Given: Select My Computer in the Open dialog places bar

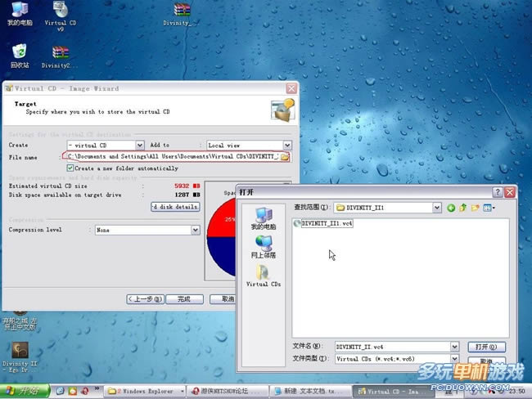Looking at the screenshot, I should point(264,218).
